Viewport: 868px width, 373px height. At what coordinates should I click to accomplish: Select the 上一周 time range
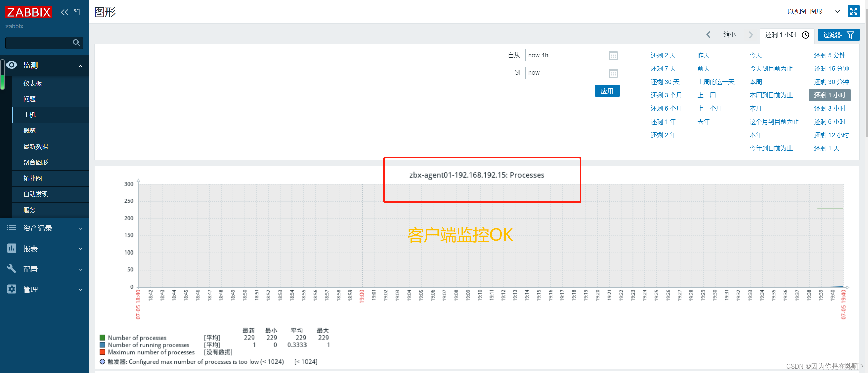click(x=707, y=95)
